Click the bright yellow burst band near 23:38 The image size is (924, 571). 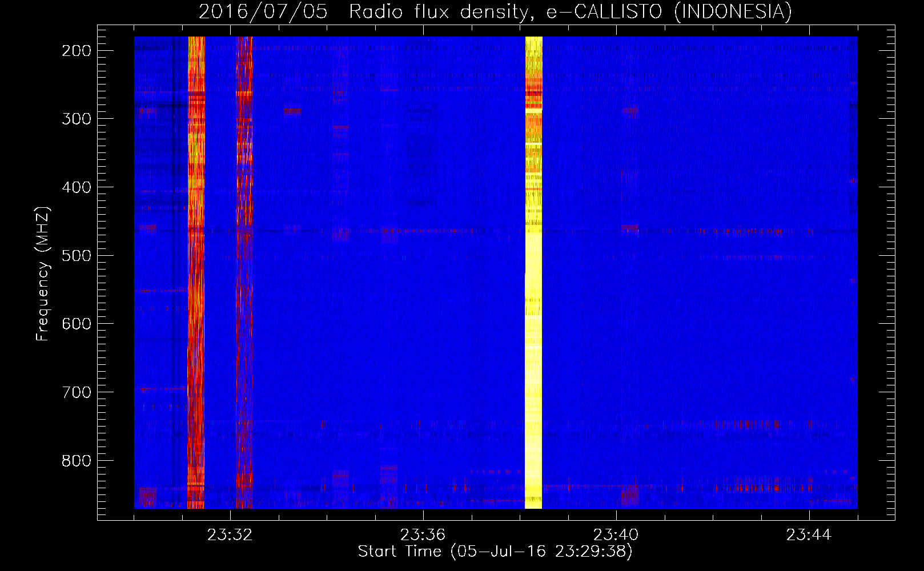click(x=533, y=272)
